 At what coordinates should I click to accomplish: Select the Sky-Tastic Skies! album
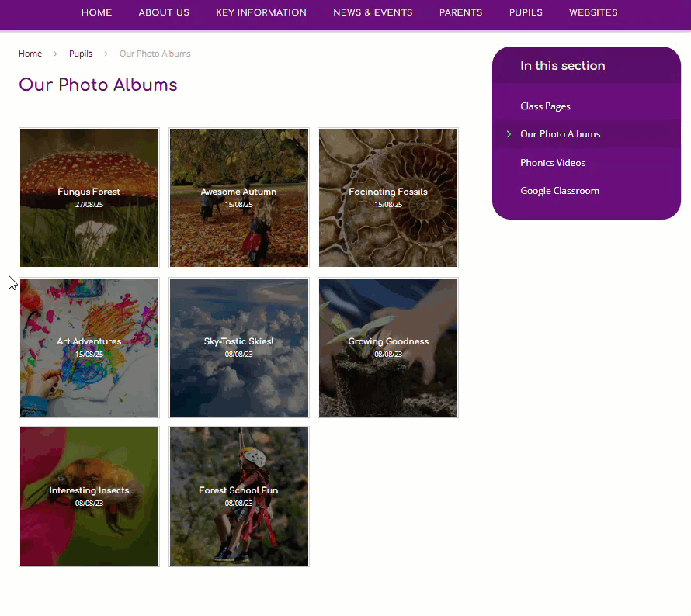[238, 347]
